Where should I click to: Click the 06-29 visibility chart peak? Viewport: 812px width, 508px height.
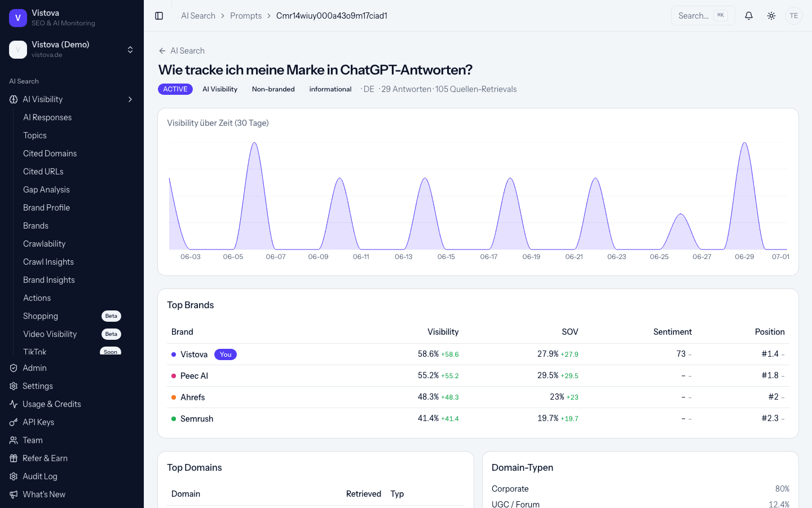click(x=745, y=143)
